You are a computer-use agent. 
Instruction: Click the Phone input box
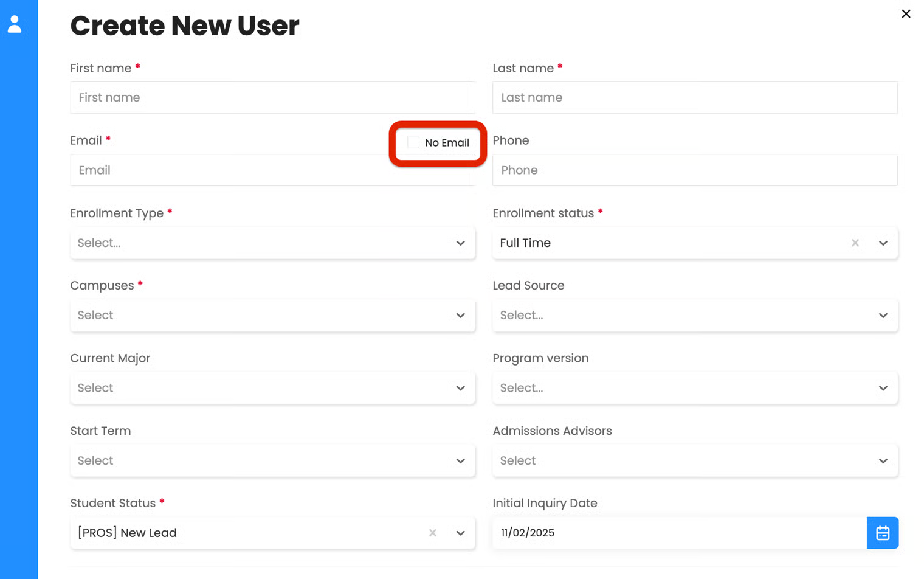pos(694,170)
